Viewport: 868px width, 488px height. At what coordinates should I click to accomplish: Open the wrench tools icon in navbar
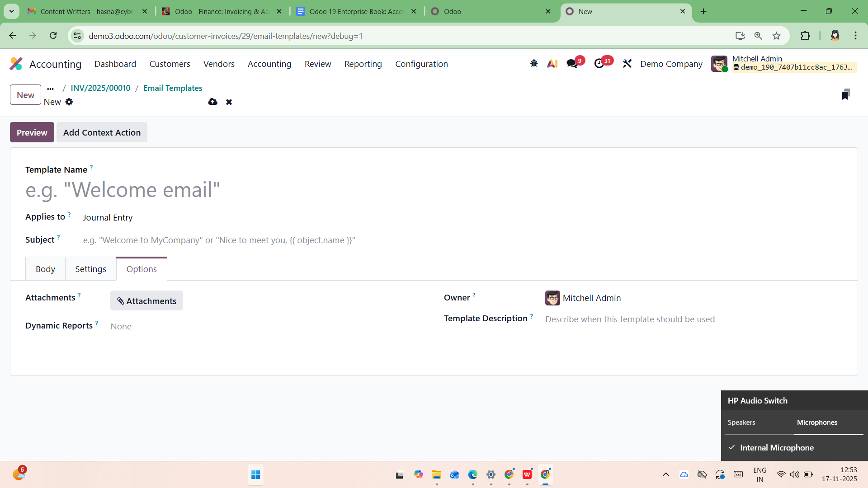627,64
